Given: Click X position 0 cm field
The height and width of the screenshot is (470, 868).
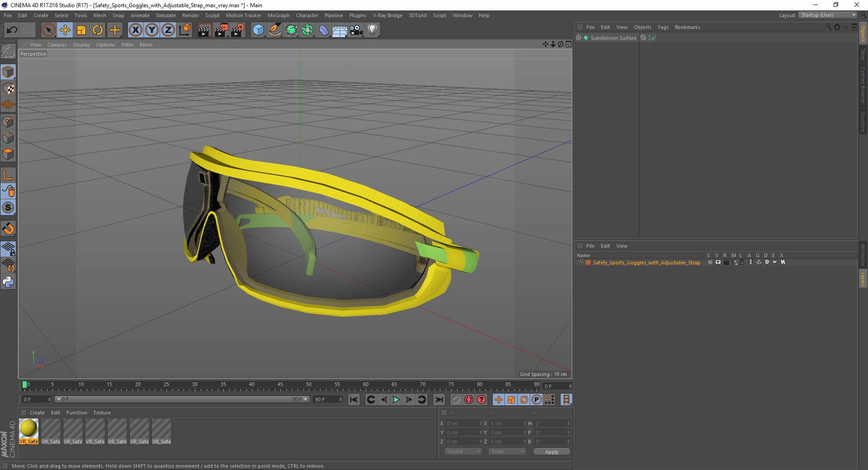Looking at the screenshot, I should (463, 423).
